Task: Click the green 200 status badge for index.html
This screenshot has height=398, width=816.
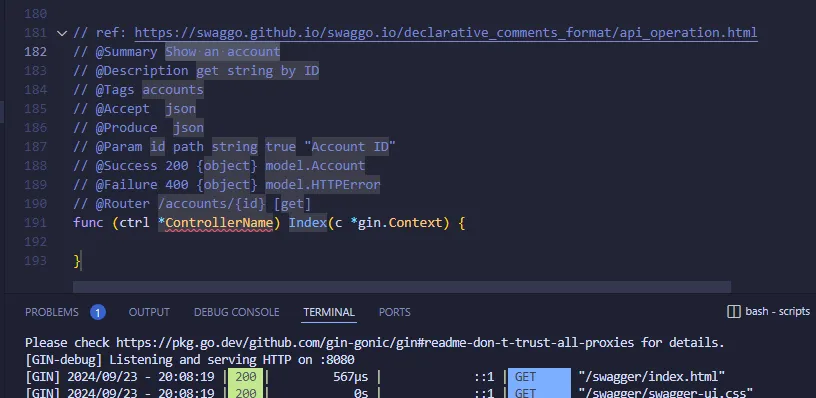Action: coord(246,377)
